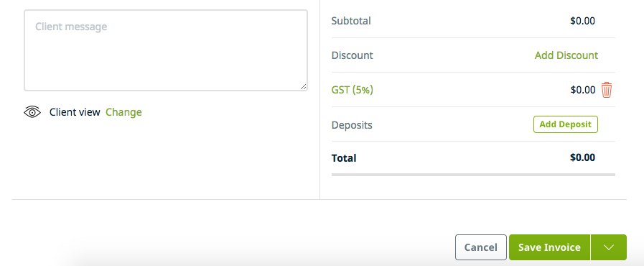Focus the Client message text area
Screen dimensions: 644x266
[x=166, y=50]
